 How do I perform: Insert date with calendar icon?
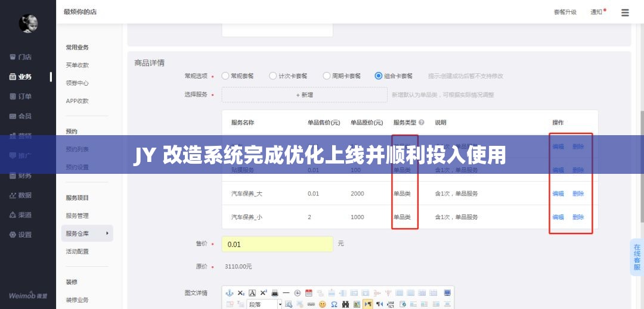pos(309,292)
